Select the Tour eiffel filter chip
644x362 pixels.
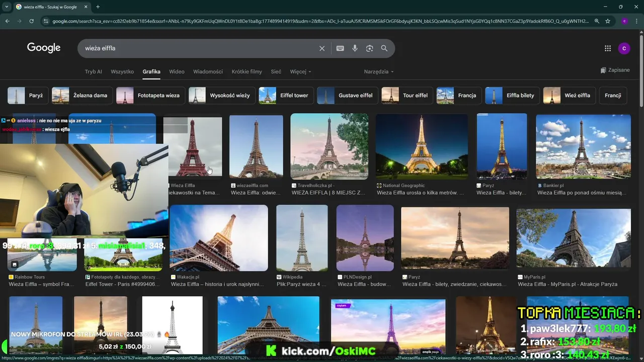click(407, 96)
